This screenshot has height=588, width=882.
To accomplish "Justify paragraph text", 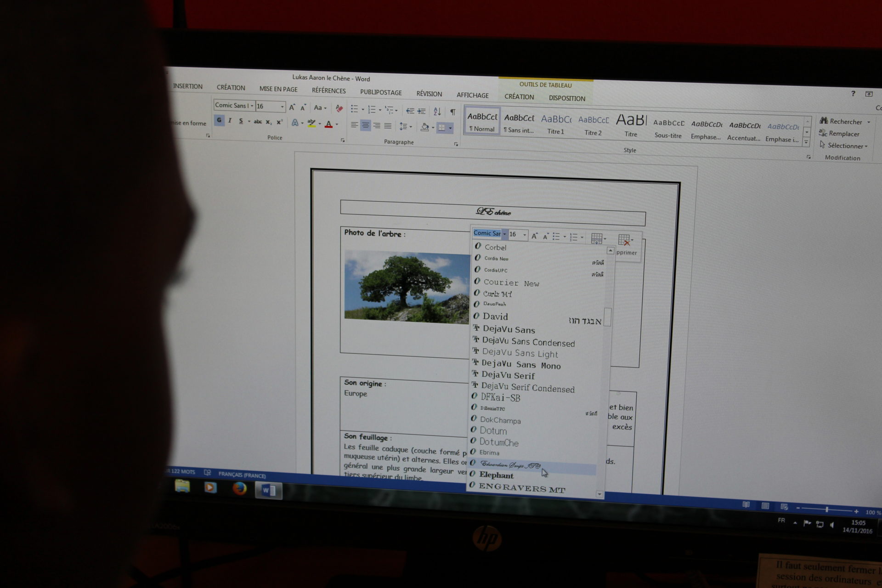I will [388, 126].
